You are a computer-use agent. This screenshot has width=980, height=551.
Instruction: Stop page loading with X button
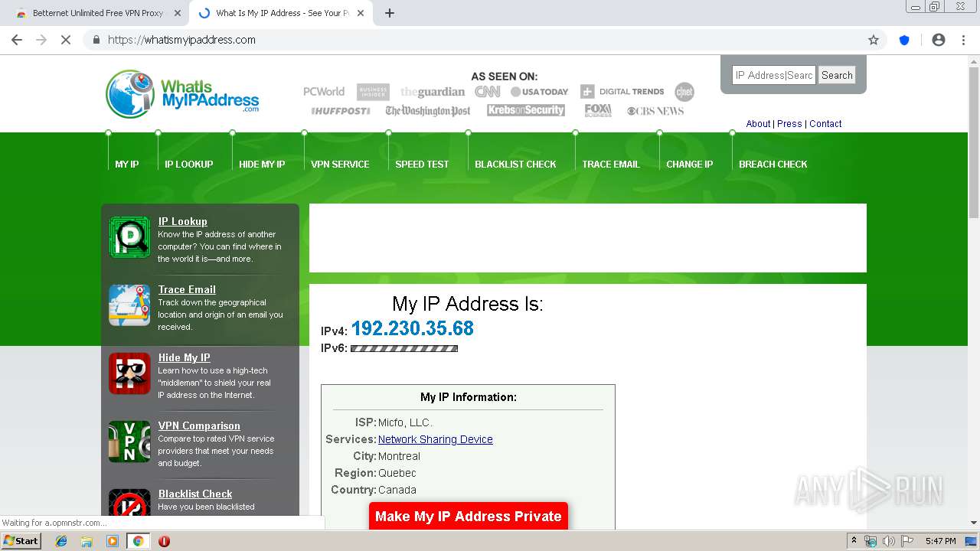66,40
